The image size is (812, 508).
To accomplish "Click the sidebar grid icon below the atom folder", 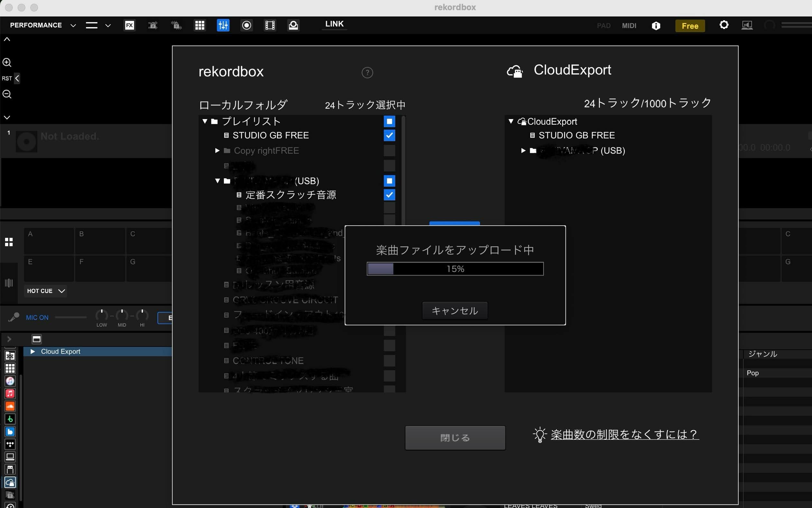I will pos(10,369).
